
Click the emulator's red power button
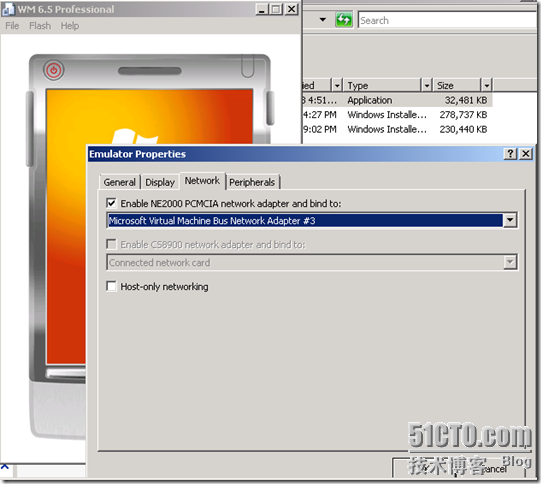click(53, 70)
